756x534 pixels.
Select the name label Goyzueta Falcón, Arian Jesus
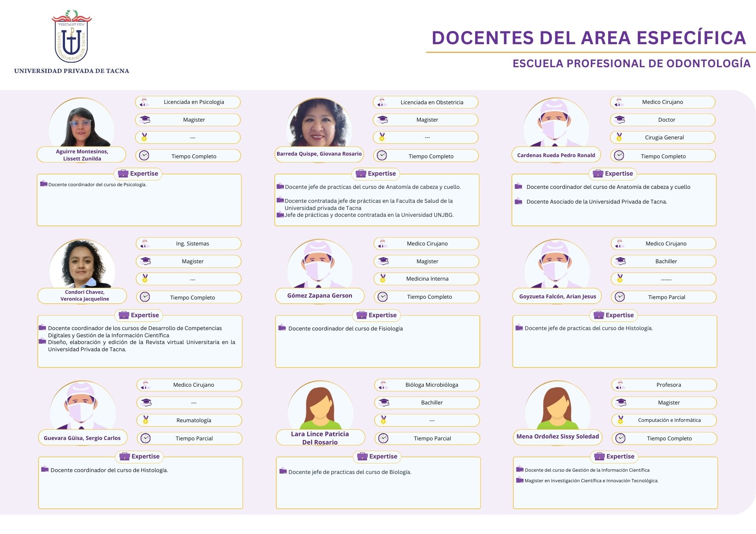tap(557, 296)
